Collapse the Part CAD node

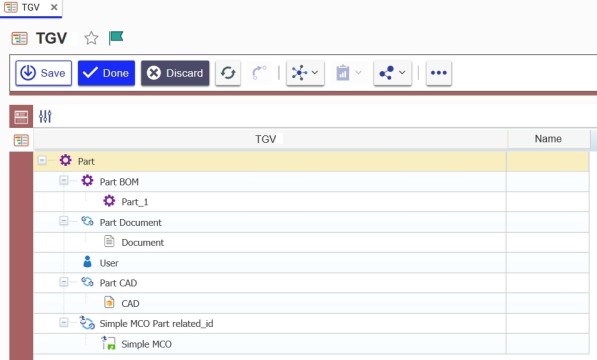64,282
